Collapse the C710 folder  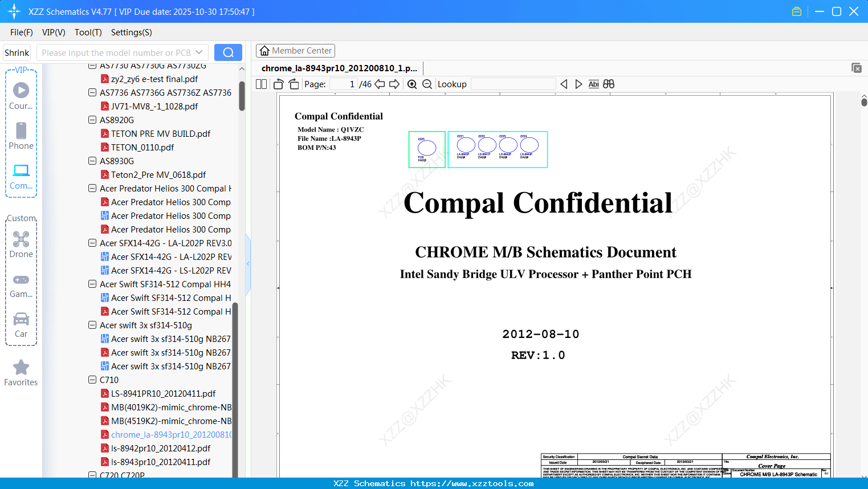(x=92, y=380)
